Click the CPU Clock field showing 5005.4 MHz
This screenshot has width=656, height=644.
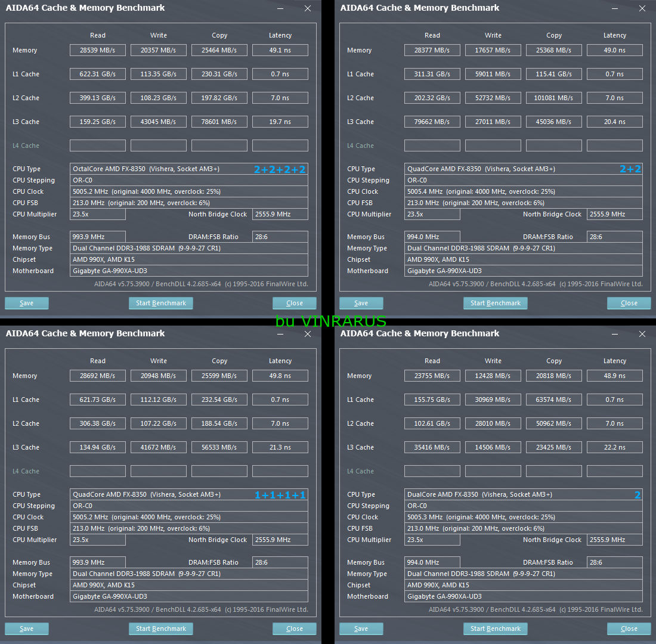click(x=524, y=191)
